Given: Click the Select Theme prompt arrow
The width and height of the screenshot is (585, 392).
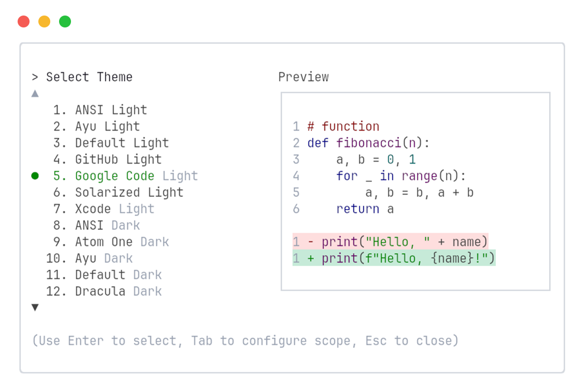Looking at the screenshot, I should click(x=35, y=77).
